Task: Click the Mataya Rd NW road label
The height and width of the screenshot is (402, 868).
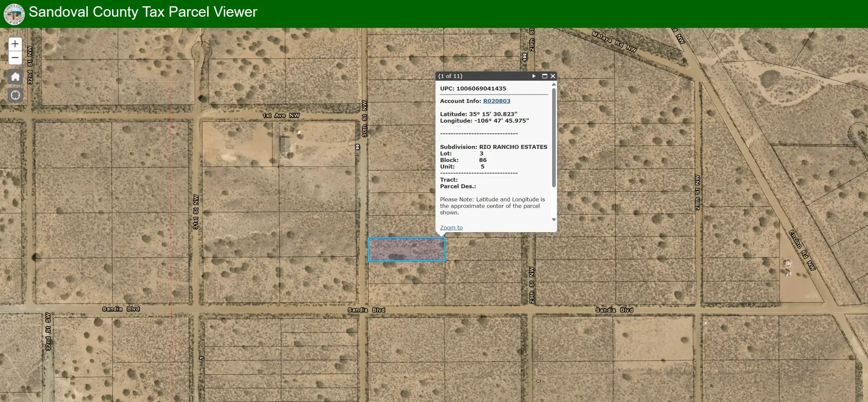Action: [614, 42]
